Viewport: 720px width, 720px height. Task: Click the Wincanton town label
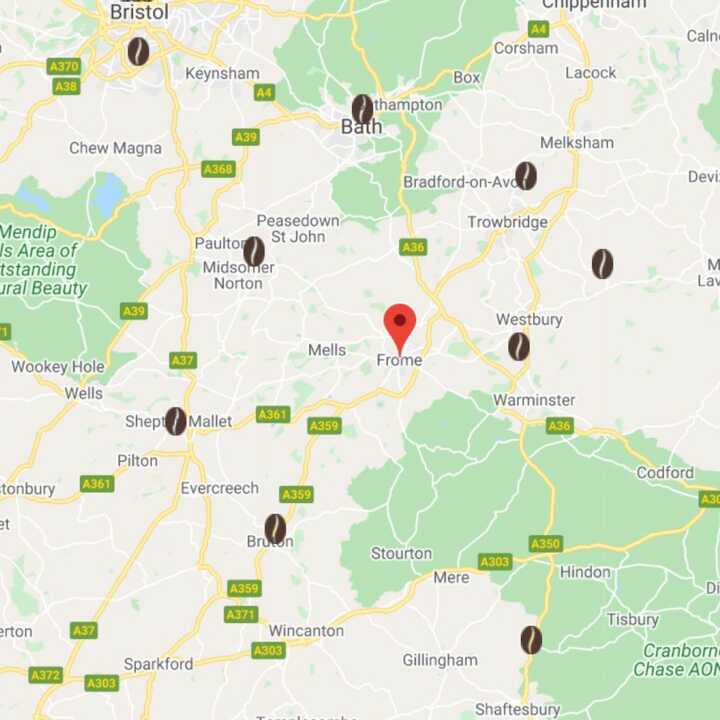pyautogui.click(x=306, y=631)
